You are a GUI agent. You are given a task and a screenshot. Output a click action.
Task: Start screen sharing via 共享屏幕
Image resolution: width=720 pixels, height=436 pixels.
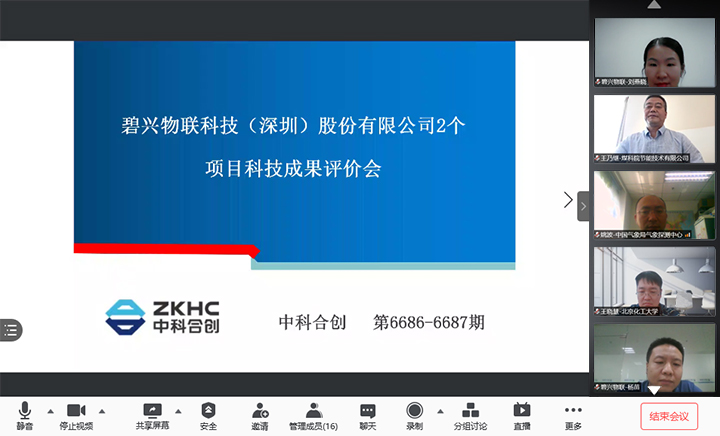[x=152, y=416]
